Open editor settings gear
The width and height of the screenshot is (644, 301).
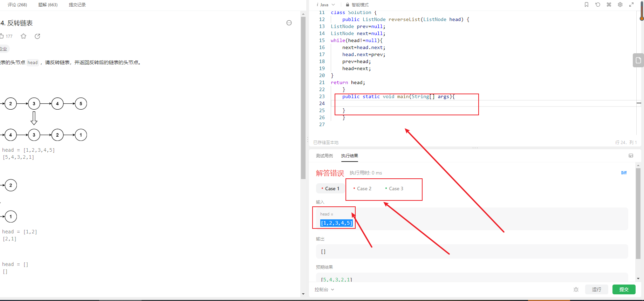coord(620,5)
